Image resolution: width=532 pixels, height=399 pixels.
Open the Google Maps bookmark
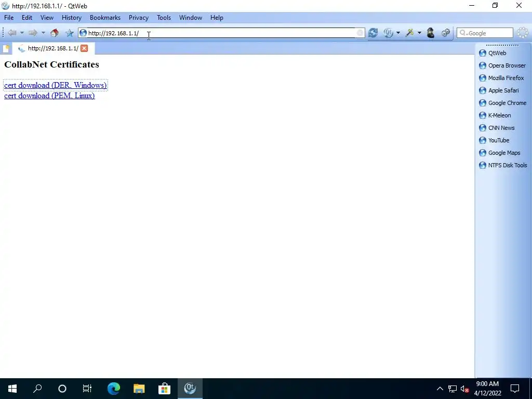[x=500, y=153]
